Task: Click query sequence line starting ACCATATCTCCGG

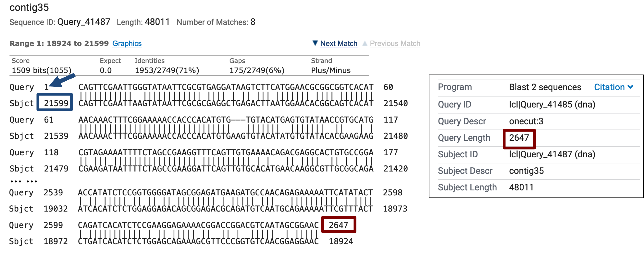Action: (x=225, y=192)
